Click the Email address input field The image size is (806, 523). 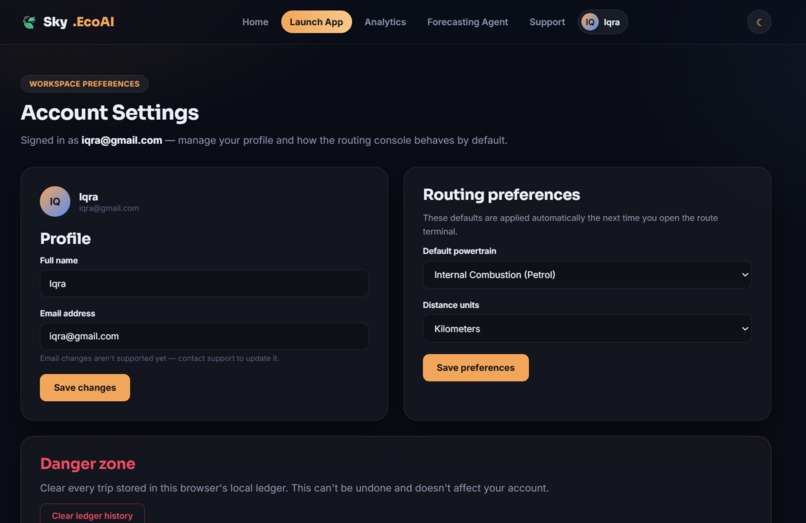coord(204,336)
